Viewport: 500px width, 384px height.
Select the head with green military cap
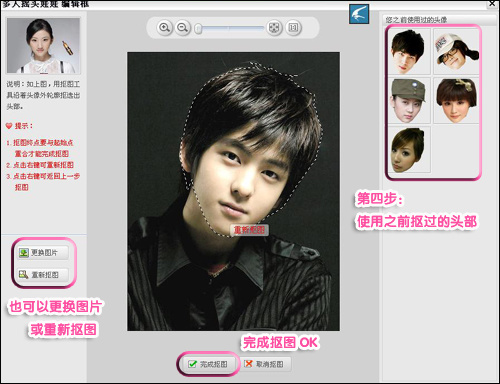(x=409, y=101)
